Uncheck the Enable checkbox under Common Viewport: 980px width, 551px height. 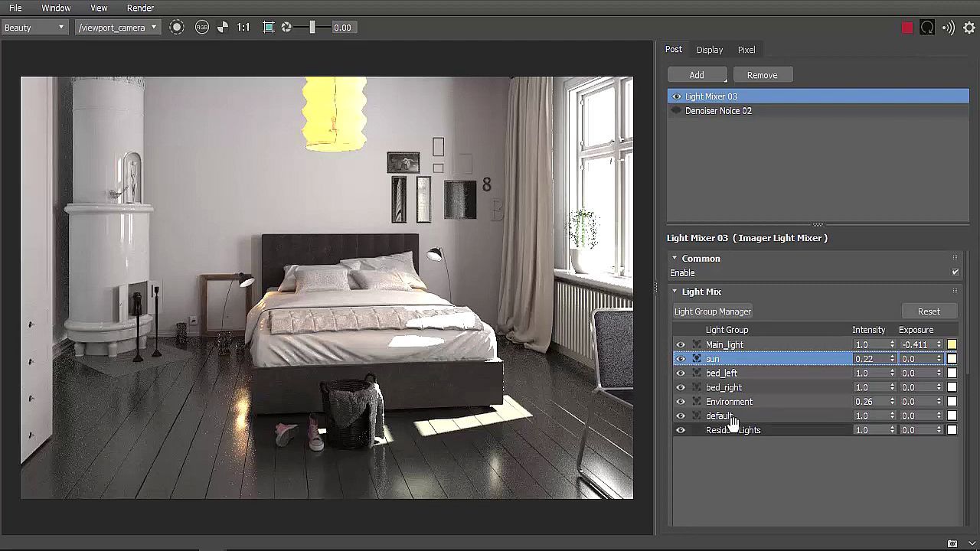tap(955, 272)
